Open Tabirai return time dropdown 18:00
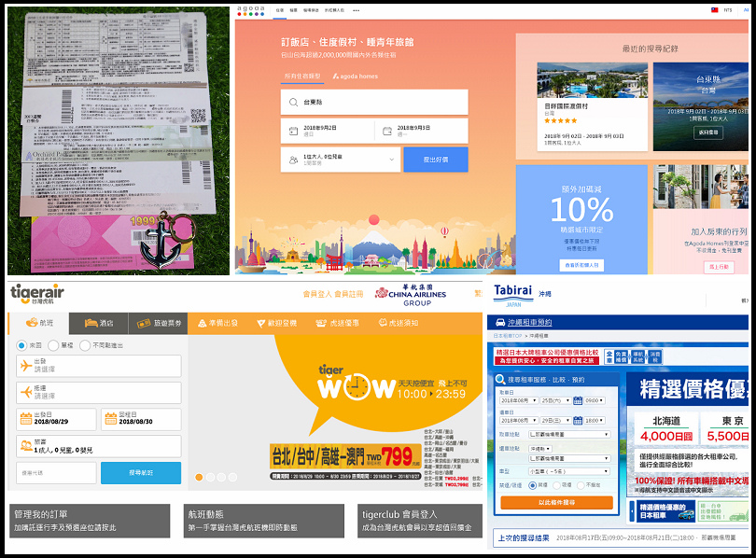The image size is (756, 558). pos(595,420)
